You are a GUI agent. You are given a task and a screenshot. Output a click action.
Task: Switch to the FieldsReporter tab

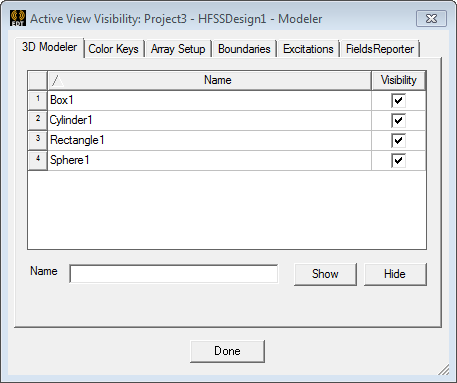coord(380,49)
